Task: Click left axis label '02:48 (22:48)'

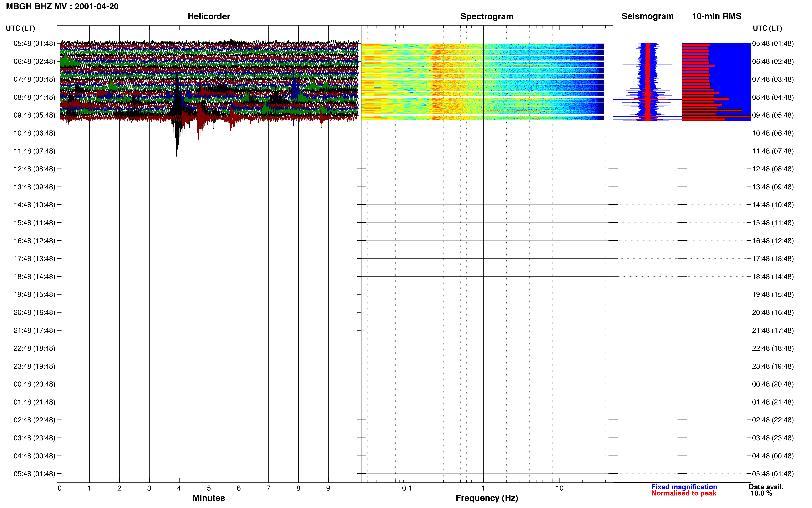Action: click(x=34, y=420)
